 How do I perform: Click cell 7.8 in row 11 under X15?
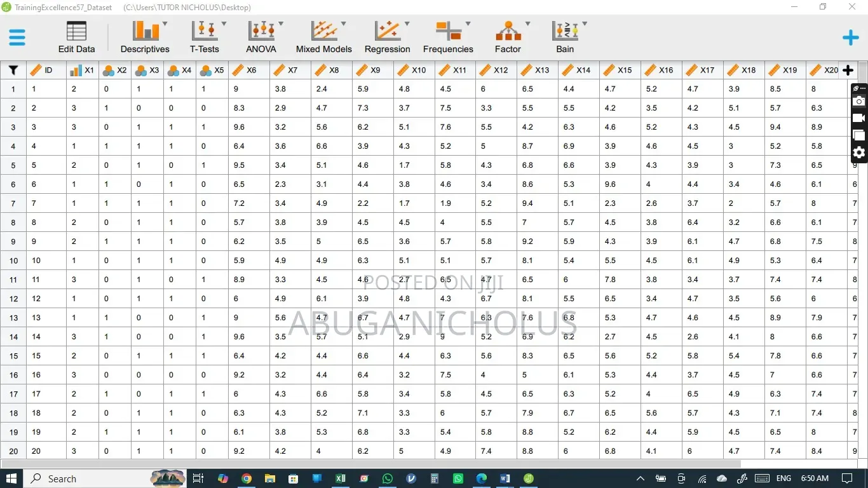coord(620,280)
